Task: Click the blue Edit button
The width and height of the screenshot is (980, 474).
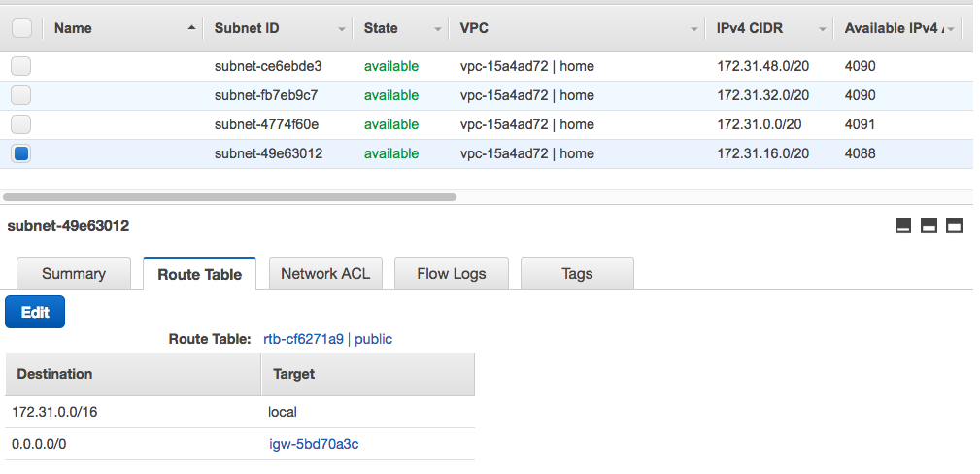Action: pos(35,312)
